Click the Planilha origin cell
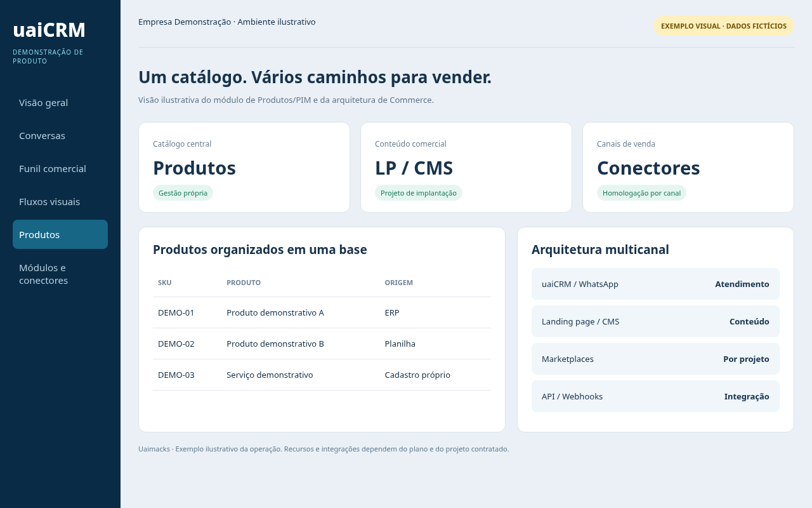The height and width of the screenshot is (508, 812). [400, 344]
